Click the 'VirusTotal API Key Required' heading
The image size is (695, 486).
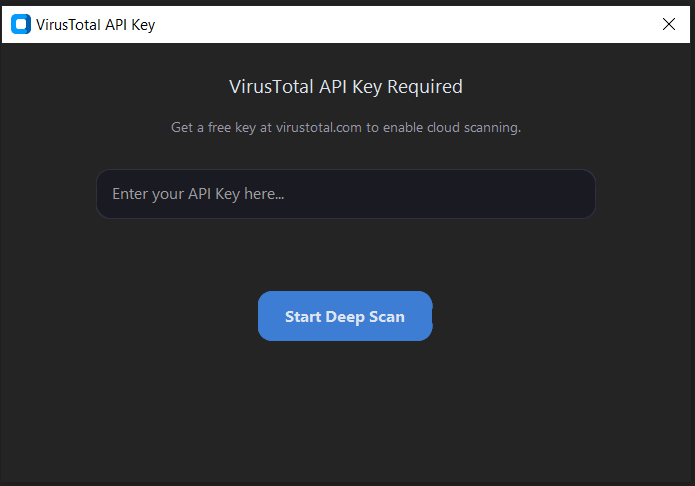pos(346,86)
